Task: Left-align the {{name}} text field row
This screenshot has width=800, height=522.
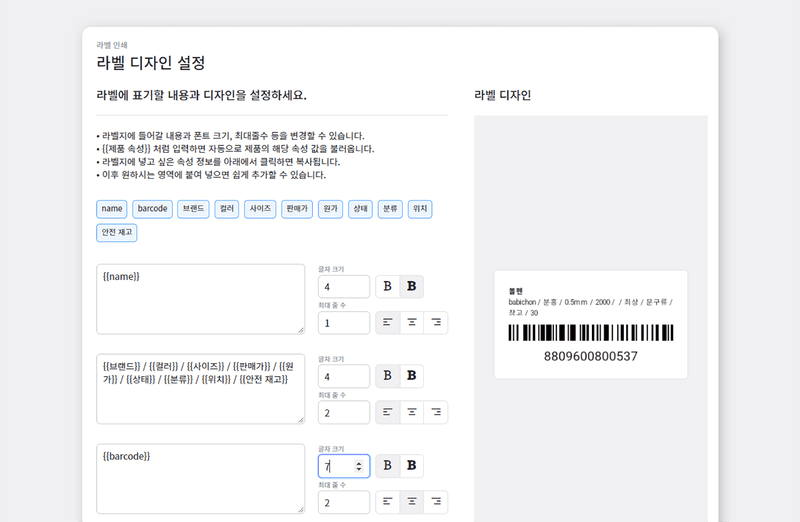Action: [387, 323]
